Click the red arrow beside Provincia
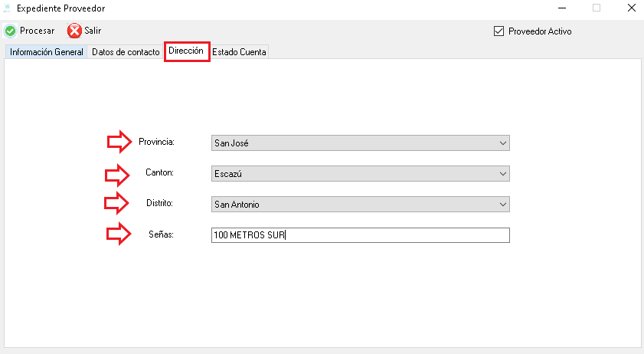The image size is (644, 354). (119, 142)
